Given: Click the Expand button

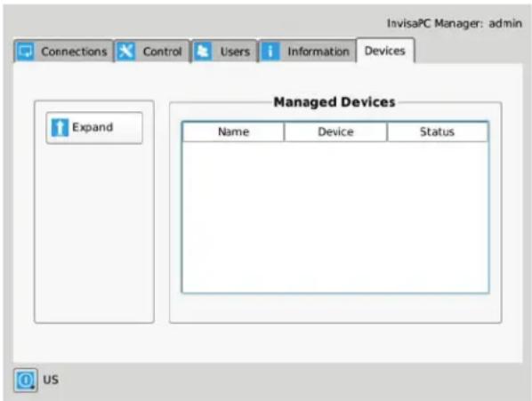Looking at the screenshot, I should [94, 128].
